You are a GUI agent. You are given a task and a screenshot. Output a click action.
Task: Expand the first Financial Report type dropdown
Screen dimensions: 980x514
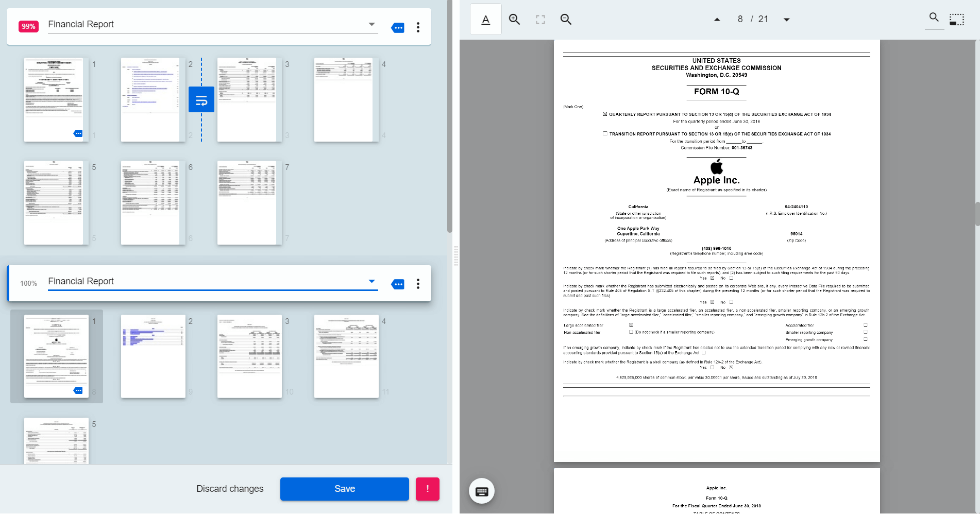point(371,24)
